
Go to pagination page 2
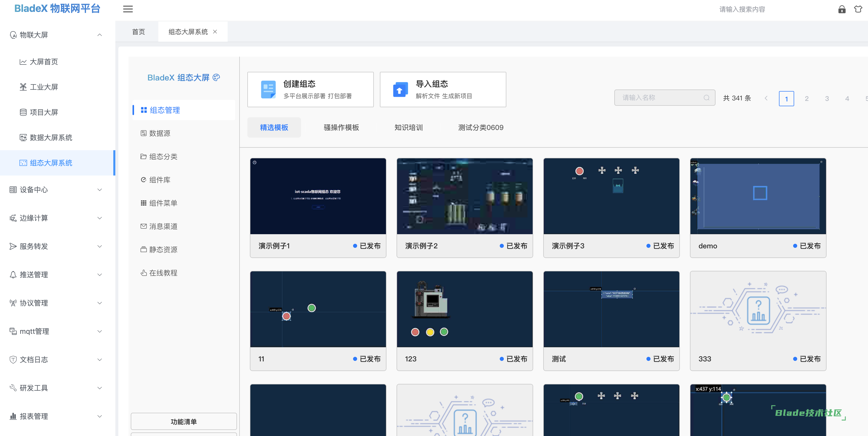(x=806, y=98)
